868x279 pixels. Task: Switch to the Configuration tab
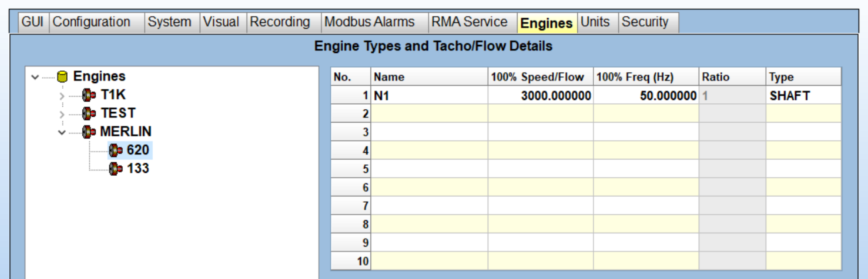pyautogui.click(x=97, y=22)
